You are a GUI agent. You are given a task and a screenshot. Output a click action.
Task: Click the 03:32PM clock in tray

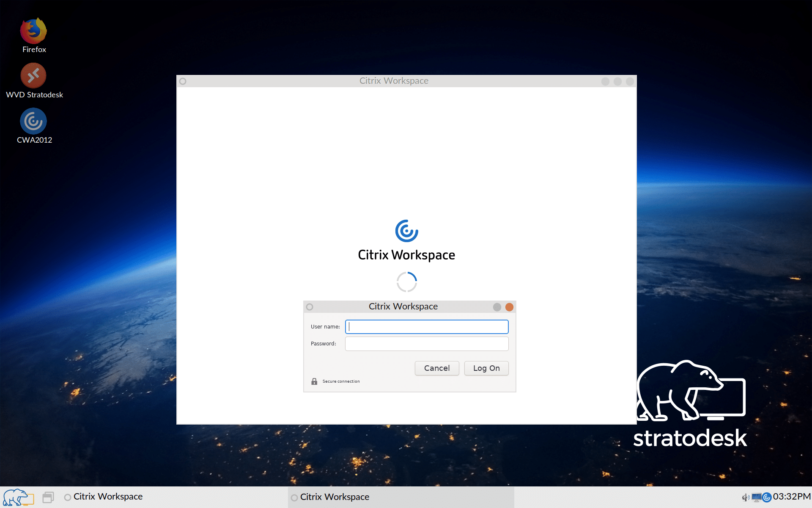(792, 497)
